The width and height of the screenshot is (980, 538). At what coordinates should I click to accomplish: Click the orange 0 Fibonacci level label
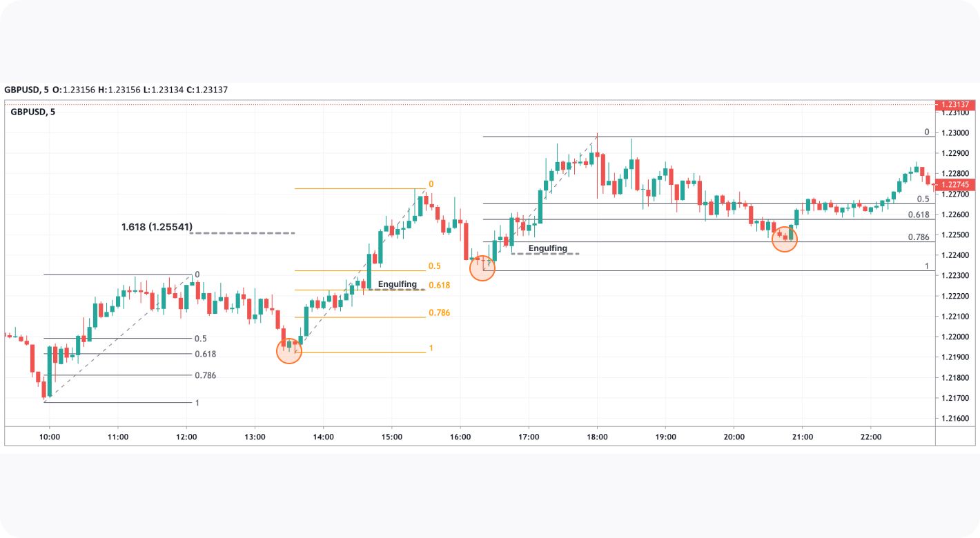tap(431, 185)
